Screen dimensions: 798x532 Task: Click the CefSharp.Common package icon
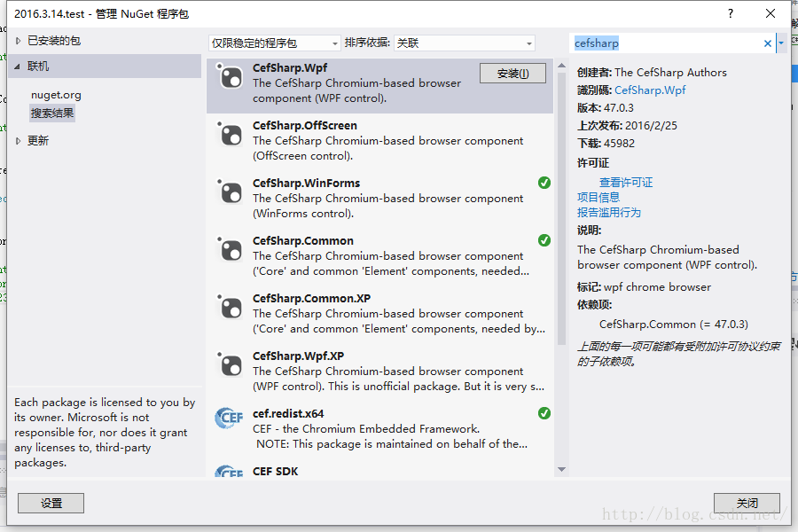click(230, 249)
